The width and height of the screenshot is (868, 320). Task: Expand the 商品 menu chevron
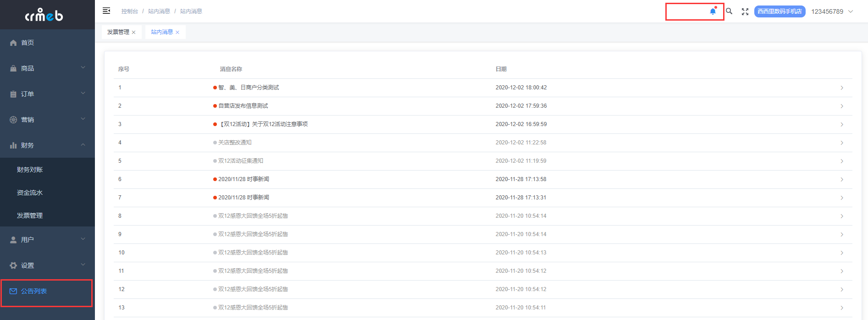click(x=83, y=68)
